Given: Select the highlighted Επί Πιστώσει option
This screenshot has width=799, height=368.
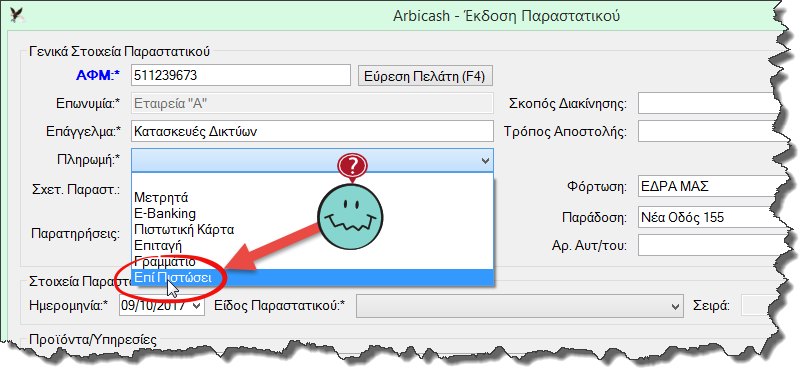Looking at the screenshot, I should click(x=312, y=277).
